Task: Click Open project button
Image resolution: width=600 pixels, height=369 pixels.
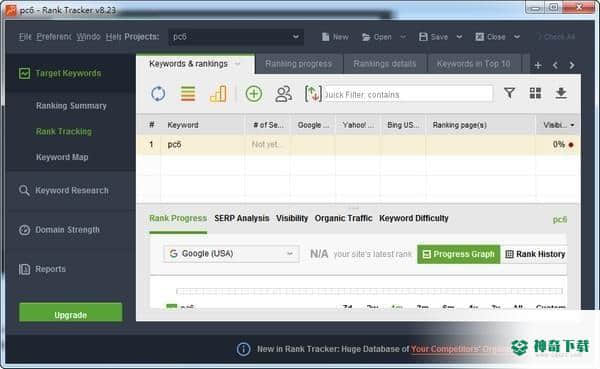Action: click(377, 37)
